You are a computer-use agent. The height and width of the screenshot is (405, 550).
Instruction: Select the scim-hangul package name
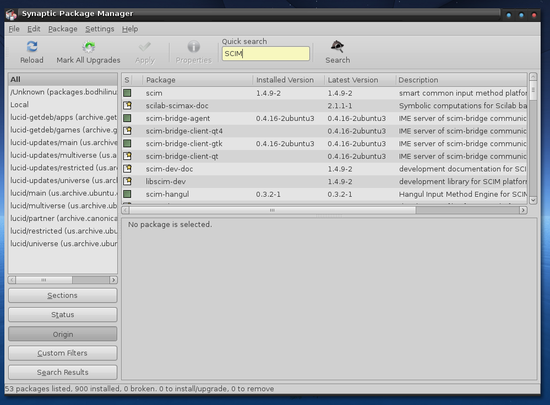point(167,194)
